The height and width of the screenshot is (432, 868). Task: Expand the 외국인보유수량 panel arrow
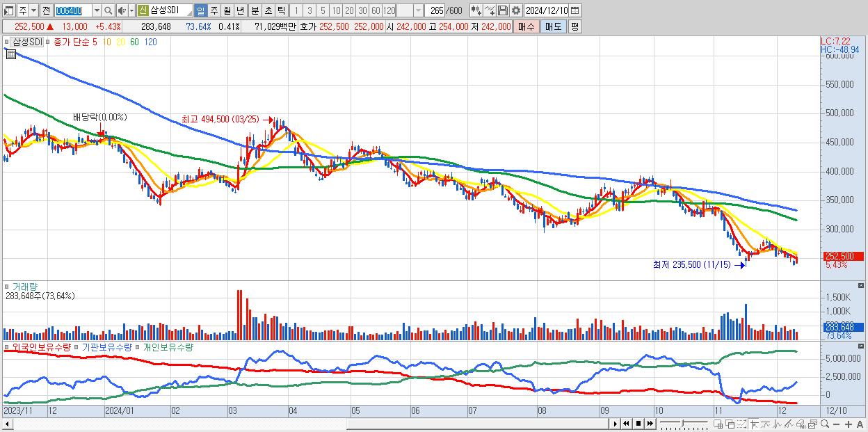pos(7,346)
